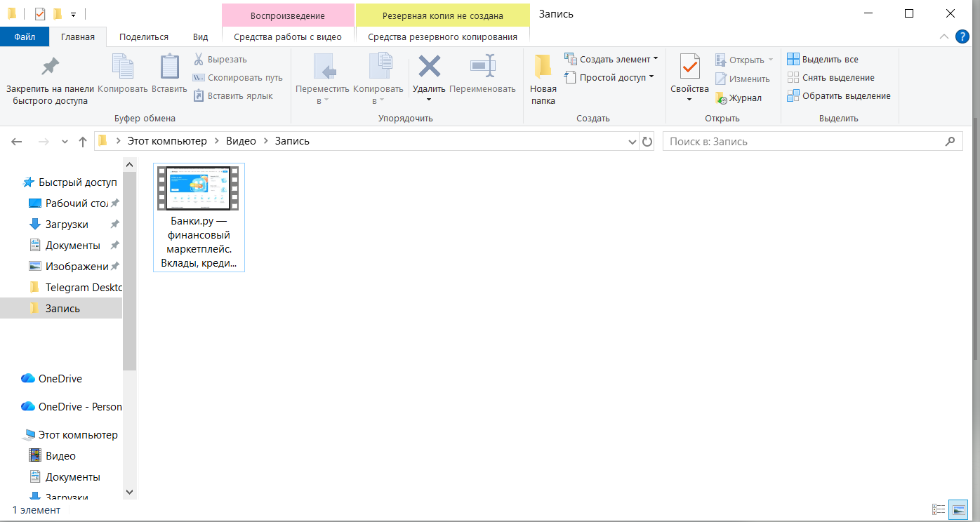
Task: Switch to the View ribbon tab
Action: (200, 37)
